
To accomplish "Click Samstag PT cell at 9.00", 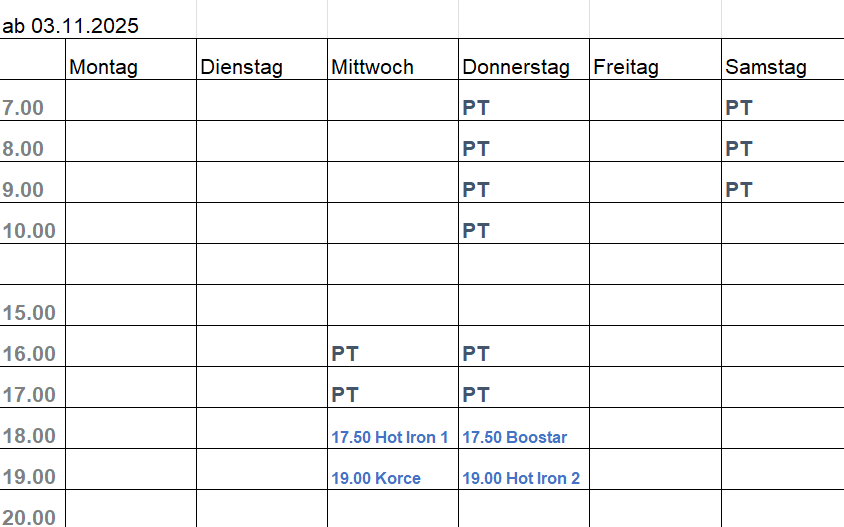I will pyautogui.click(x=739, y=190).
